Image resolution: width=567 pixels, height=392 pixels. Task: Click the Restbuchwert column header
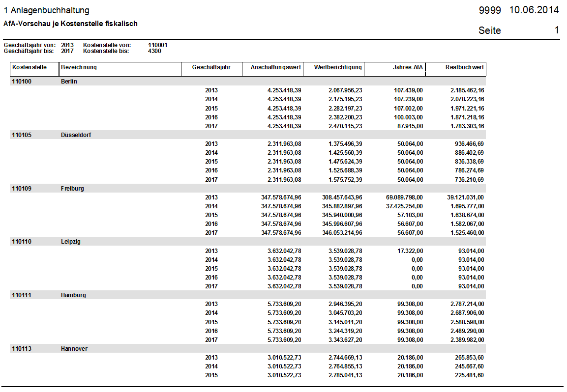tap(464, 67)
